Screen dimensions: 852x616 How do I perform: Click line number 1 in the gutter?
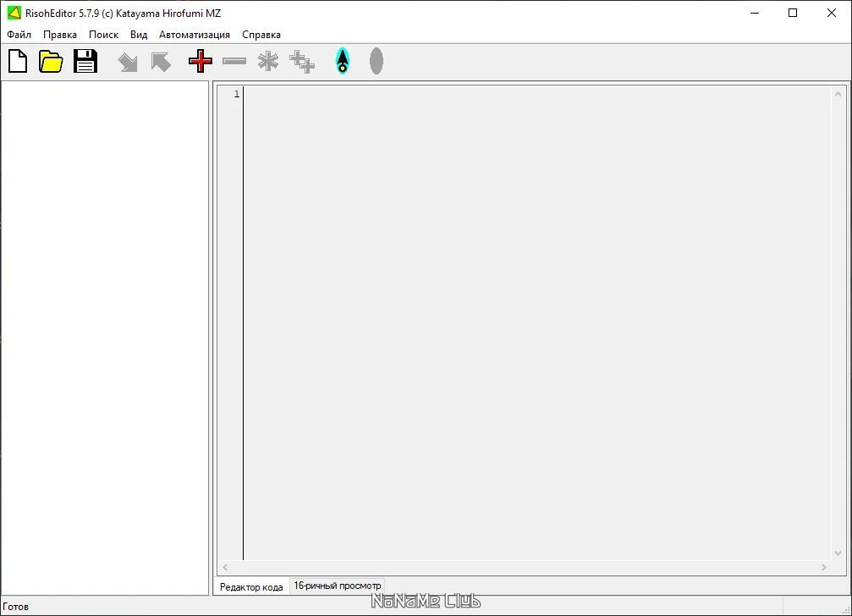[x=237, y=94]
